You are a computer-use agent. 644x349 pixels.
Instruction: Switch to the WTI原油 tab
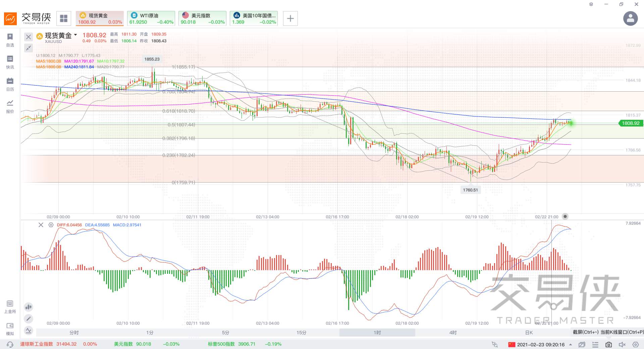coord(151,18)
